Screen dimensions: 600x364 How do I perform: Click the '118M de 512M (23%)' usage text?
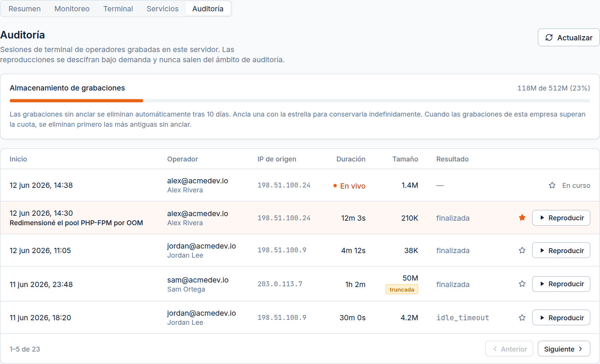tap(554, 88)
